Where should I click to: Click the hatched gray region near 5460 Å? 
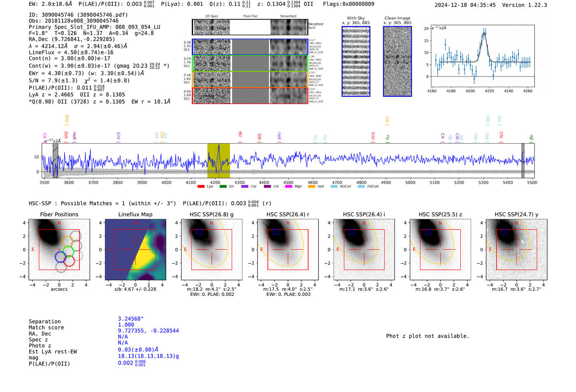click(523, 160)
